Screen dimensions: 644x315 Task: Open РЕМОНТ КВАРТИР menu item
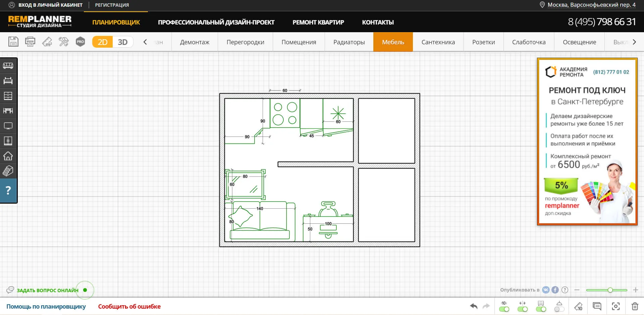pos(318,22)
